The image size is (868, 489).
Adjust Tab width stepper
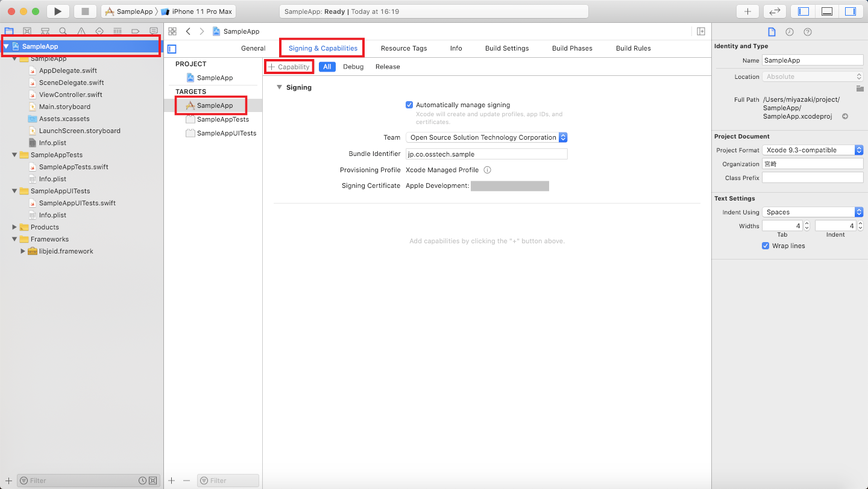pyautogui.click(x=807, y=226)
